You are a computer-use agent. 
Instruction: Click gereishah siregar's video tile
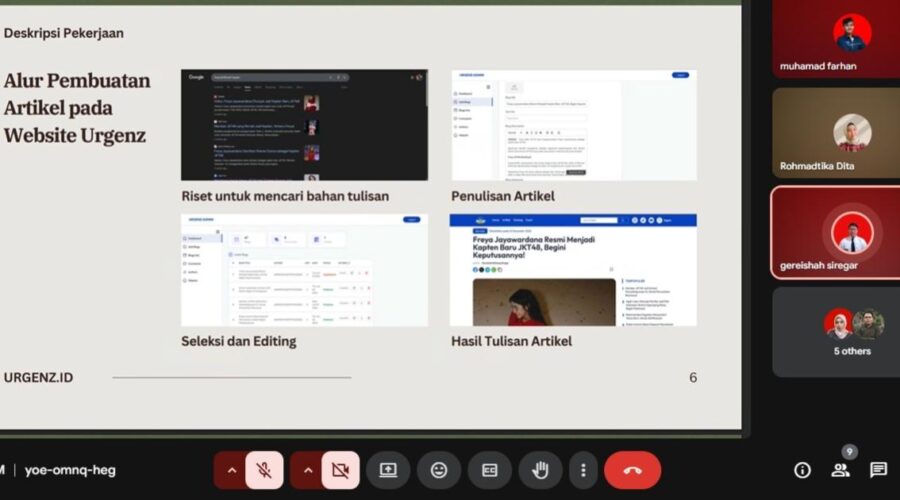(836, 232)
